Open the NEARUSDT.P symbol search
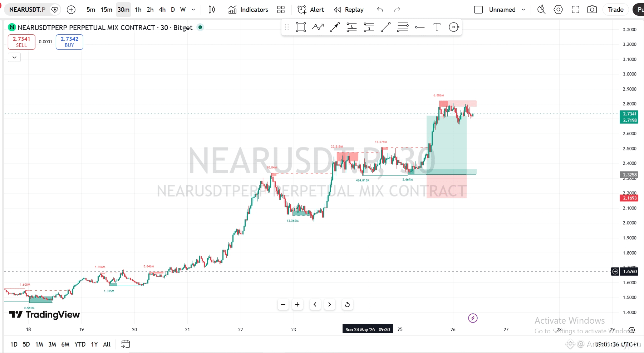 click(x=27, y=10)
